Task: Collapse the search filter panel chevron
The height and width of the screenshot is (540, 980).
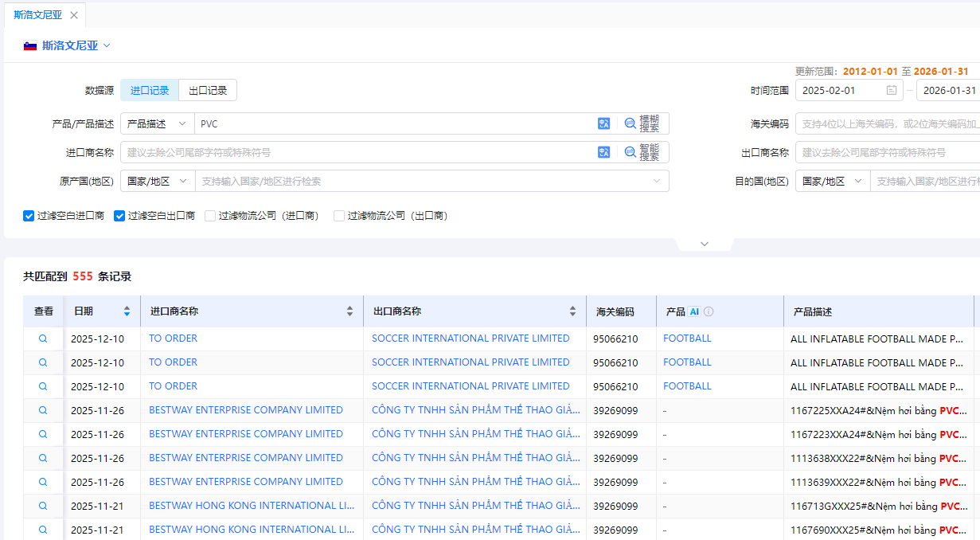Action: 704,244
